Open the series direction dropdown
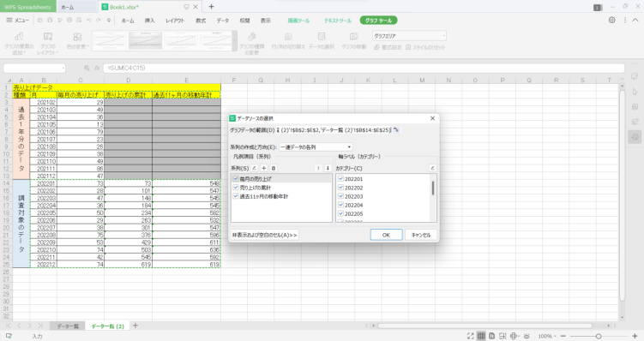This screenshot has width=644, height=341. point(316,147)
